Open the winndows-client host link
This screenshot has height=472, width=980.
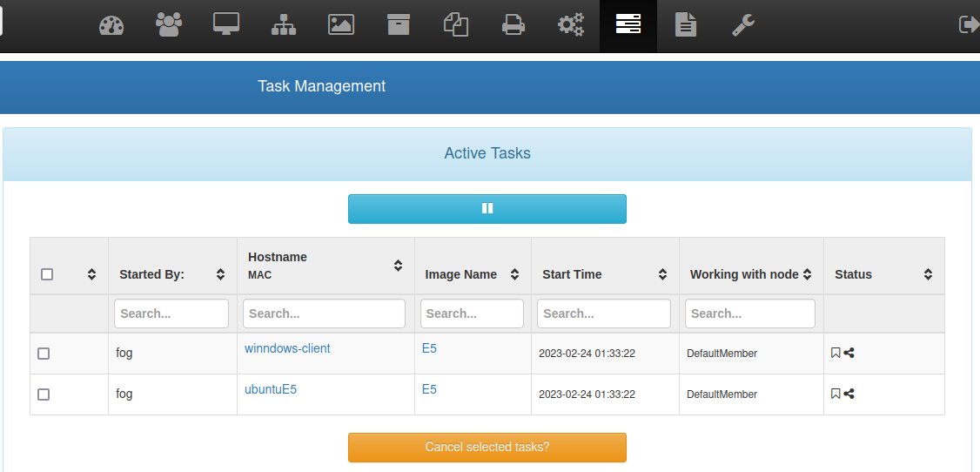pyautogui.click(x=287, y=348)
